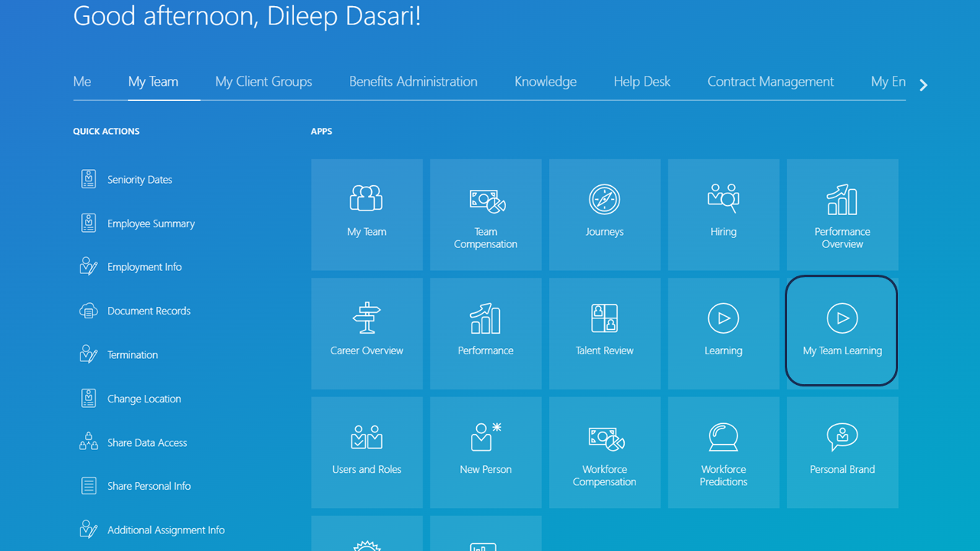Open the Team Compensation app
This screenshot has width=980, height=551.
485,214
